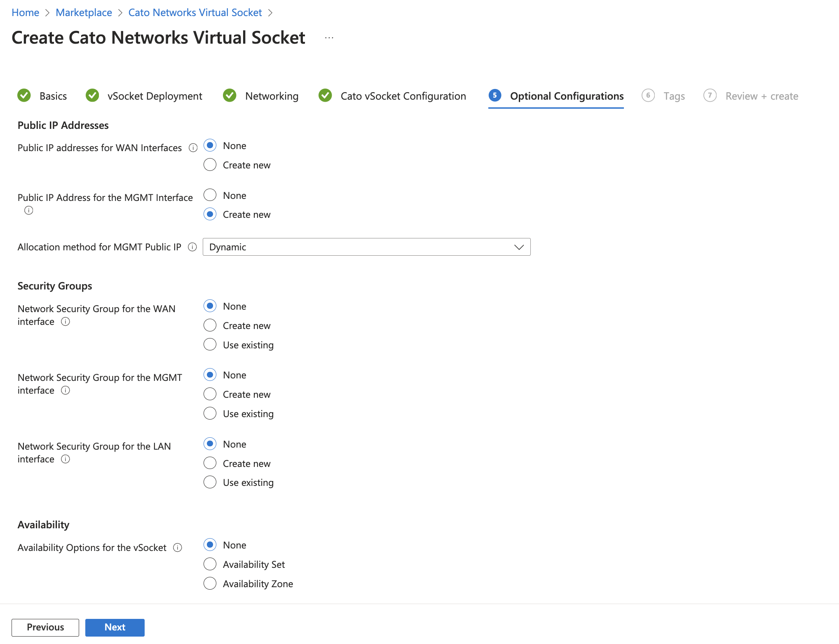Click info icon beside MGMT interface security group

pos(66,390)
